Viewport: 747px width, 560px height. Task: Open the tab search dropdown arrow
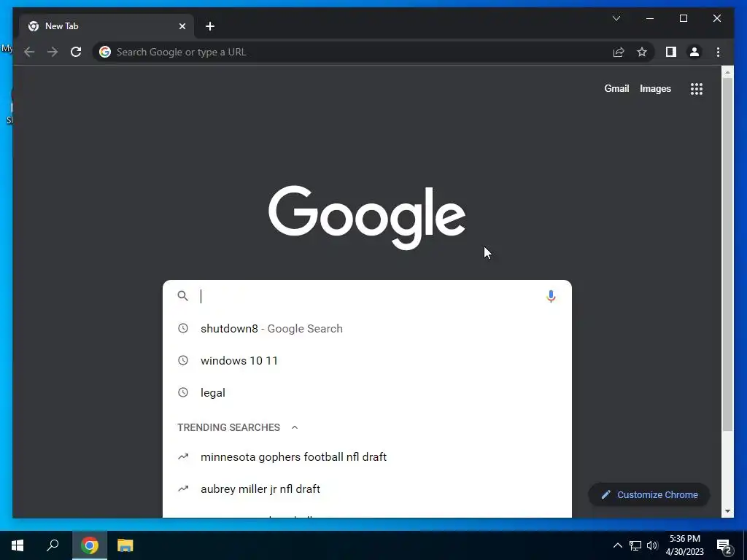(x=616, y=18)
